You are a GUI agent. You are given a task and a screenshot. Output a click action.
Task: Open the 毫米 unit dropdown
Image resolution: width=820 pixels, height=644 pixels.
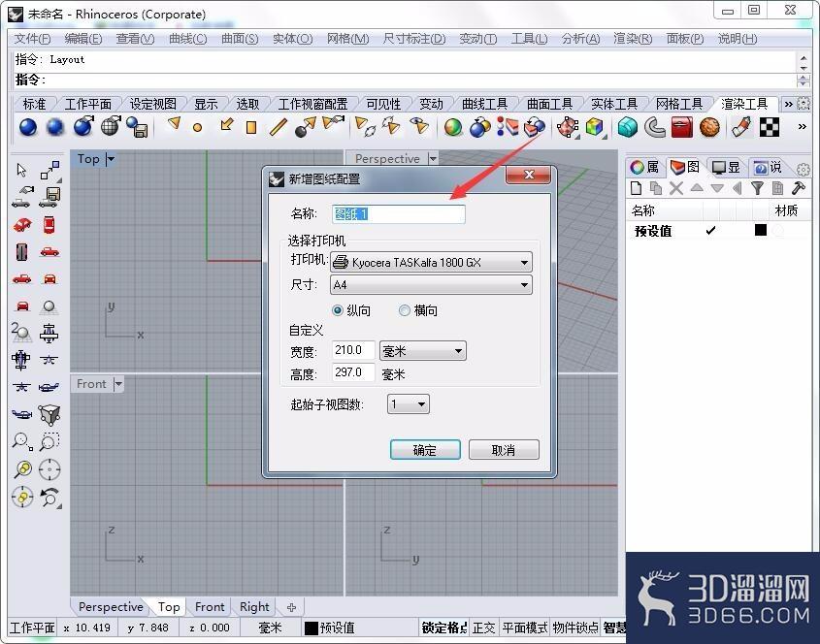coord(422,351)
